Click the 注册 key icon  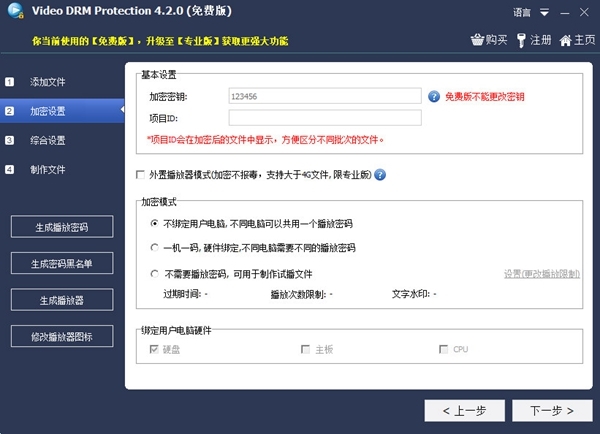point(521,40)
